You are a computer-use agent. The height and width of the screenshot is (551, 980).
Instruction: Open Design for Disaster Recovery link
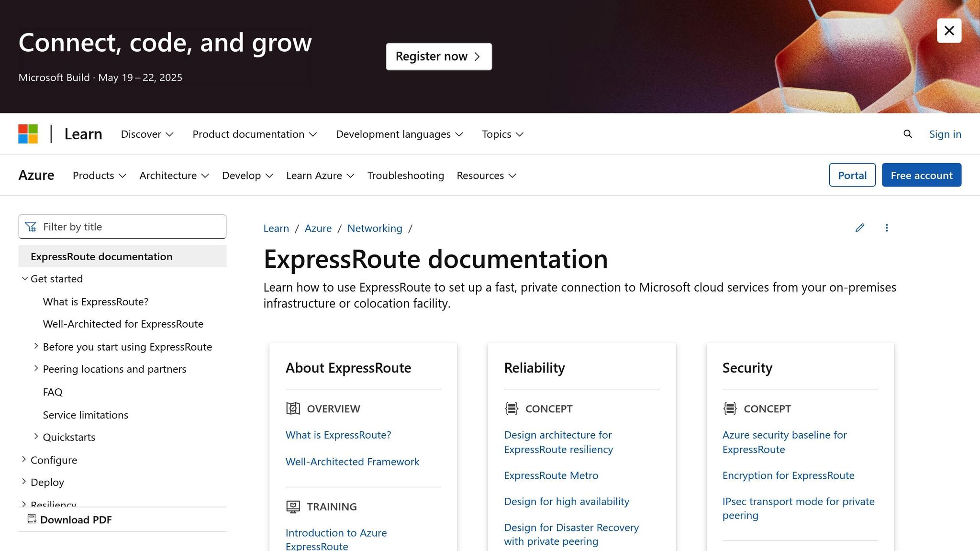click(x=571, y=534)
